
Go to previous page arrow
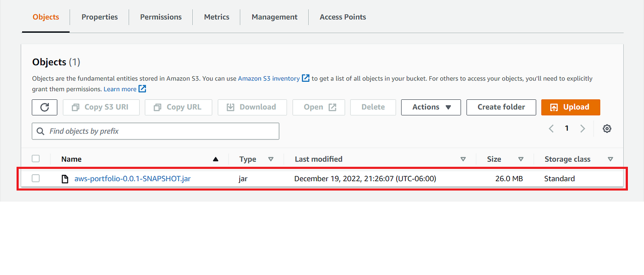click(x=551, y=129)
